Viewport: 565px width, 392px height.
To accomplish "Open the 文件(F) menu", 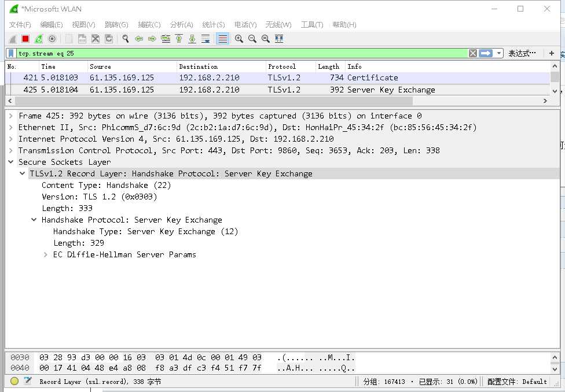I will click(x=20, y=24).
